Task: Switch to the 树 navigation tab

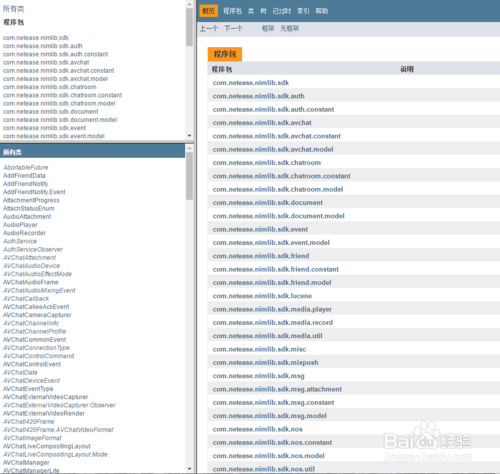Action: 263,11
